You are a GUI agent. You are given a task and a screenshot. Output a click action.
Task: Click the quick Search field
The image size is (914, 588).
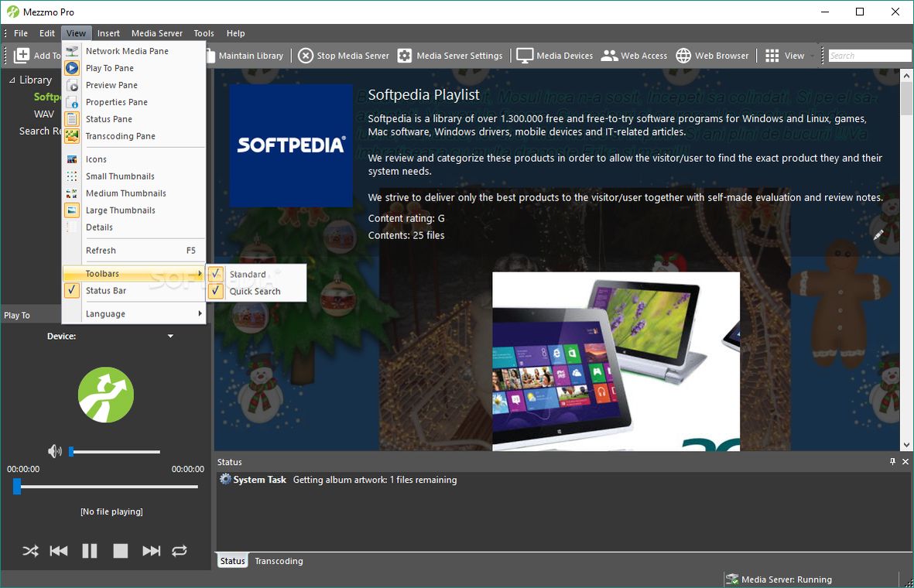[x=870, y=56]
